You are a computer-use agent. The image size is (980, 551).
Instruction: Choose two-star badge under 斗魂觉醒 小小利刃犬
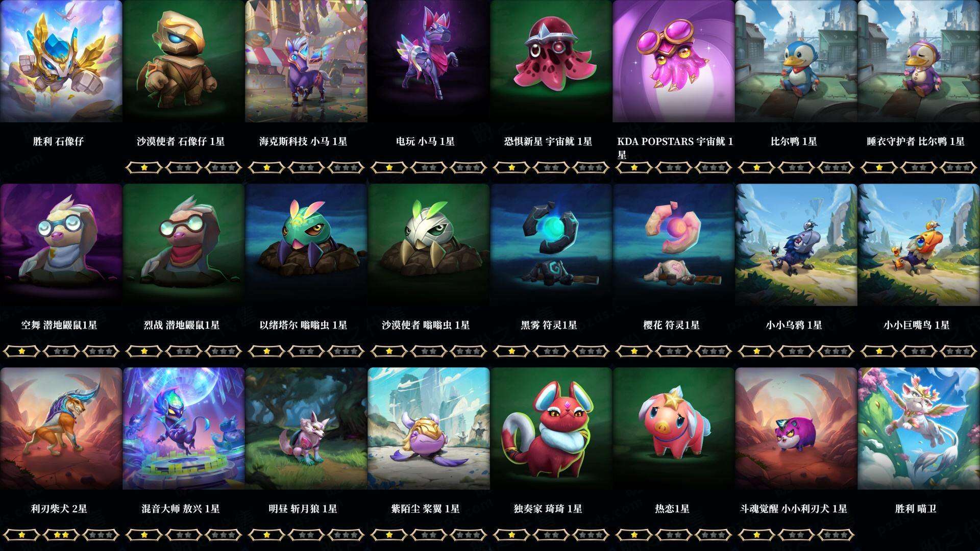click(x=796, y=535)
